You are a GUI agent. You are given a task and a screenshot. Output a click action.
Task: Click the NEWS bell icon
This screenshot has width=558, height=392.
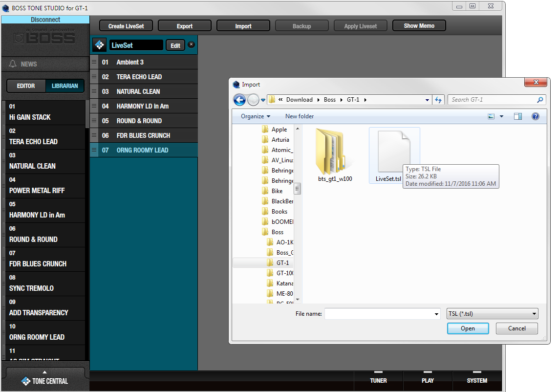(13, 64)
